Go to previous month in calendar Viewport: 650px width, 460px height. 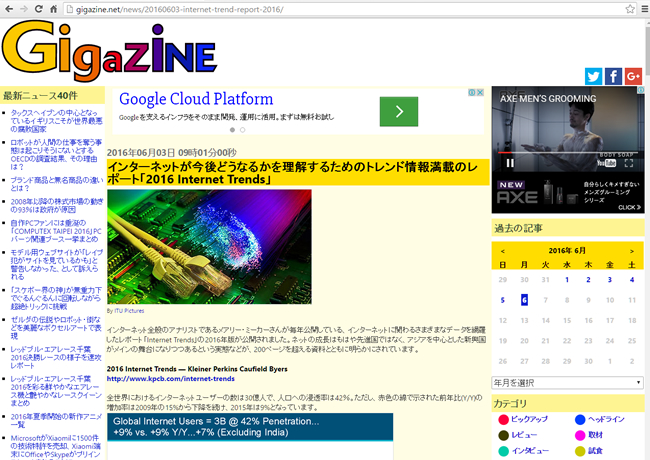click(502, 251)
